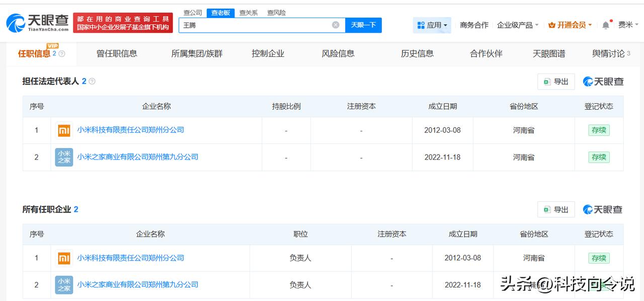Export the 担任法定代表人 table with 导出
This screenshot has width=644, height=301.
point(556,82)
